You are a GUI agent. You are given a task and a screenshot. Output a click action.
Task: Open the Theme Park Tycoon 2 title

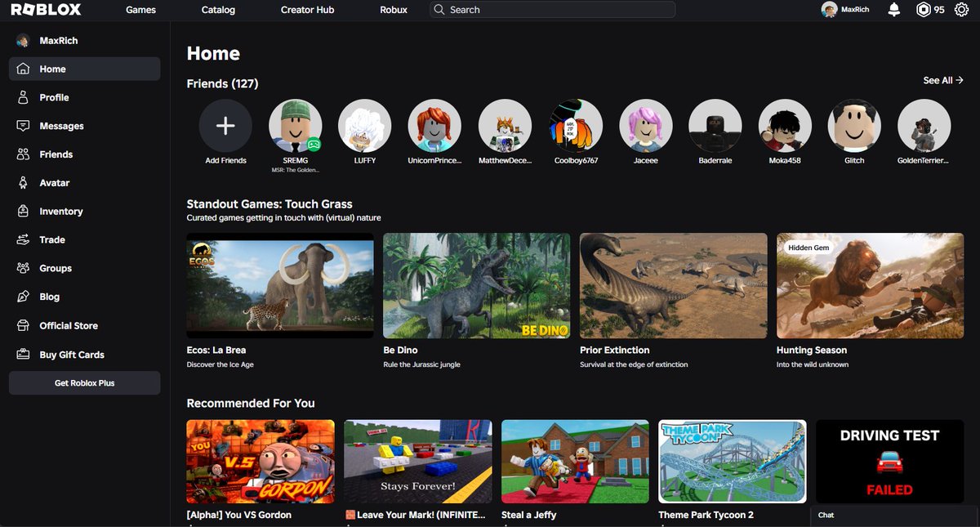(706, 515)
